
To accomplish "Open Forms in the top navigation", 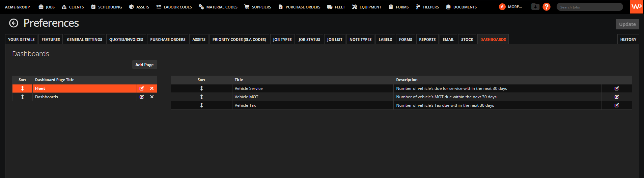I will [398, 7].
